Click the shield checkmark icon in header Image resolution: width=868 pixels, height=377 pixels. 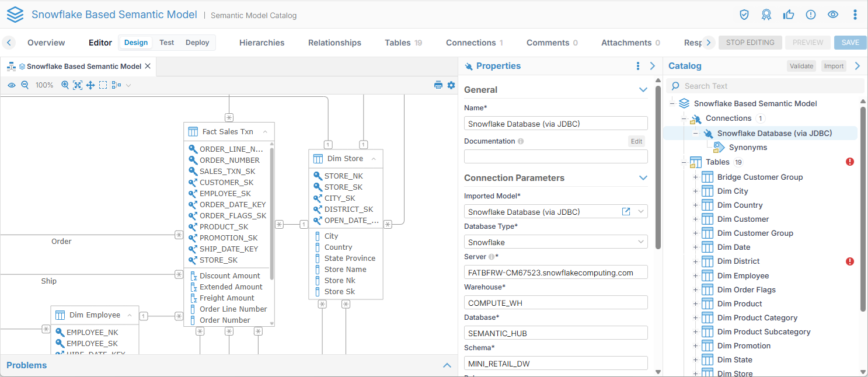click(744, 15)
